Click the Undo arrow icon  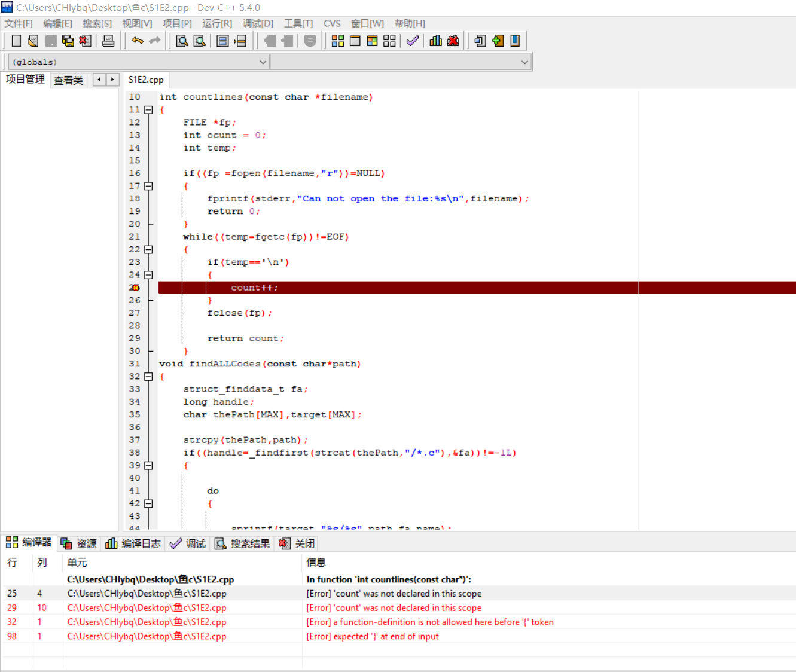click(138, 41)
